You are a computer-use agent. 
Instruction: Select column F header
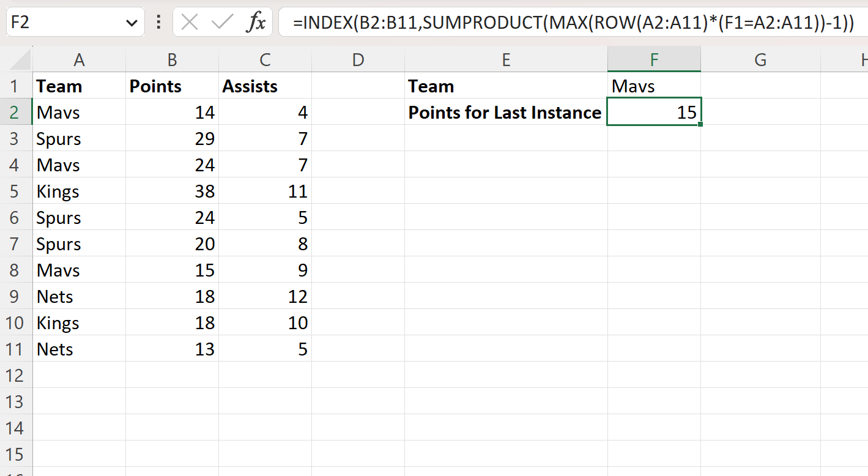[x=654, y=59]
